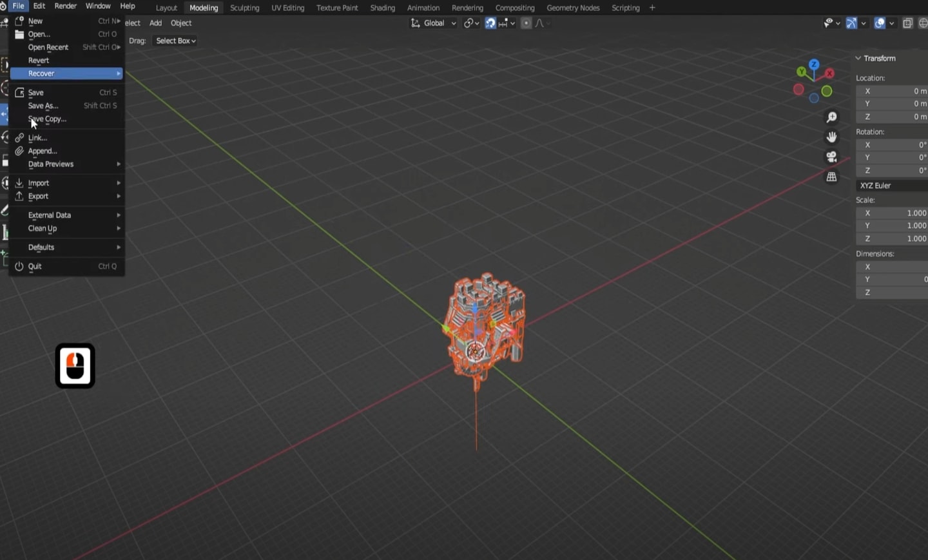Choose Open... from the File menu
Viewport: 928px width, 560px height.
pyautogui.click(x=66, y=34)
